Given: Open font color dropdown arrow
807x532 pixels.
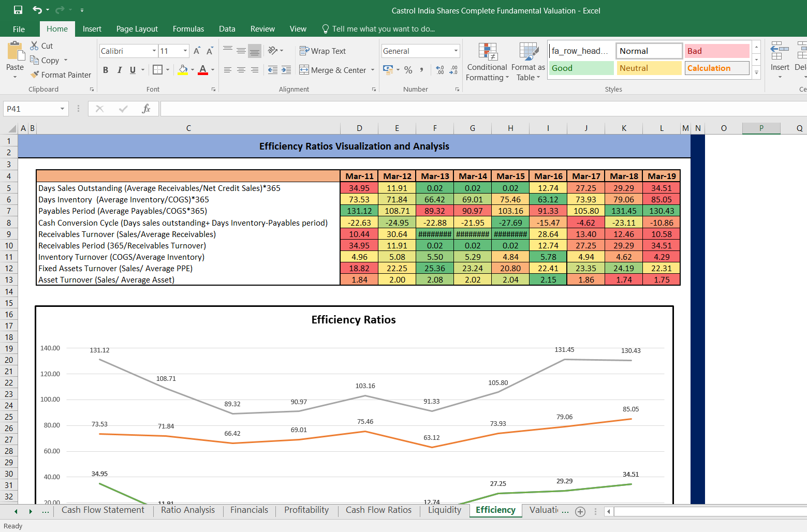Looking at the screenshot, I should [x=213, y=70].
